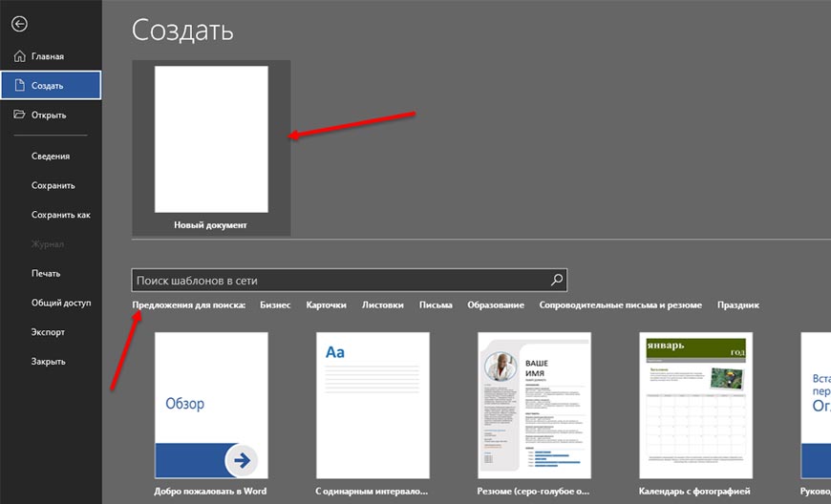Pick the Календарь с фотографией template
This screenshot has height=504, width=831.
695,405
